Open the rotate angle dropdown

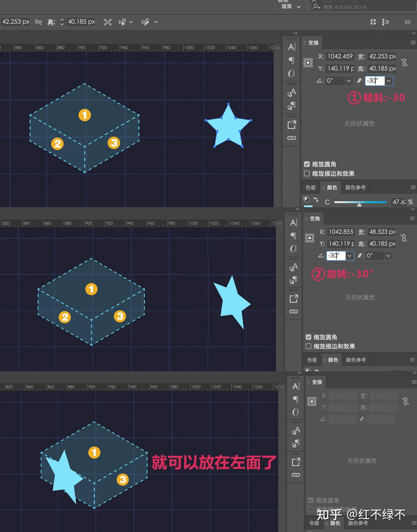click(349, 81)
